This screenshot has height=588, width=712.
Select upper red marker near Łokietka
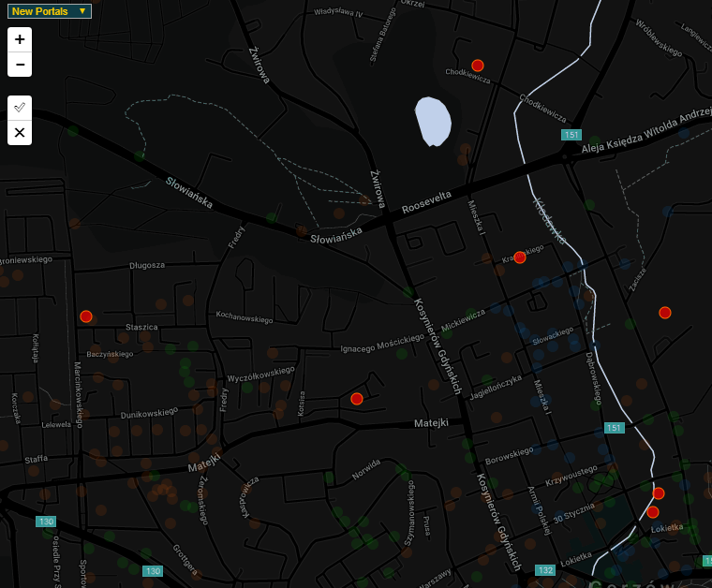pyautogui.click(x=659, y=493)
